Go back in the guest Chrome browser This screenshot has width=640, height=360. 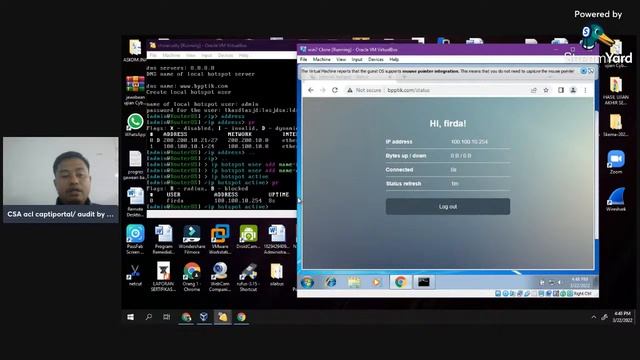pyautogui.click(x=311, y=90)
